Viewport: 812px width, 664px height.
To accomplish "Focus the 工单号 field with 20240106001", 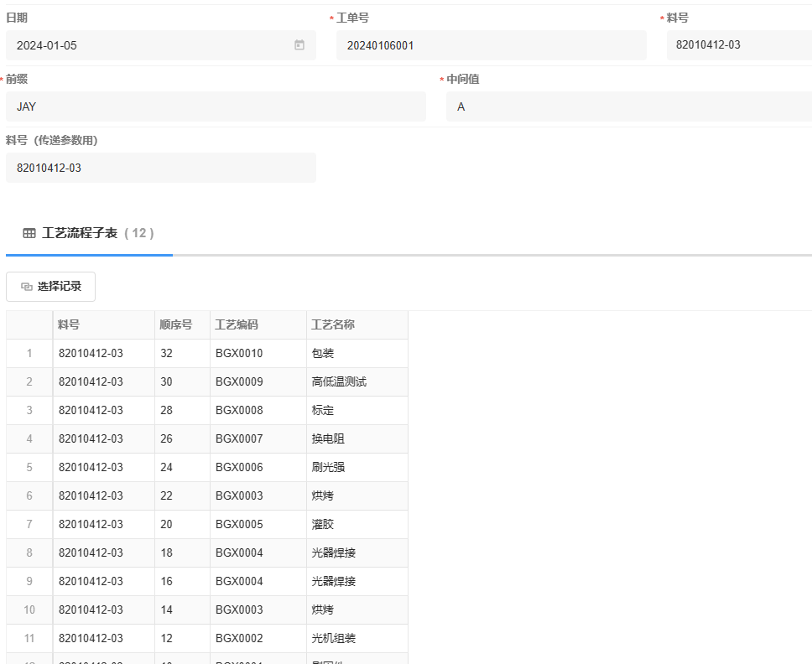I will click(491, 45).
